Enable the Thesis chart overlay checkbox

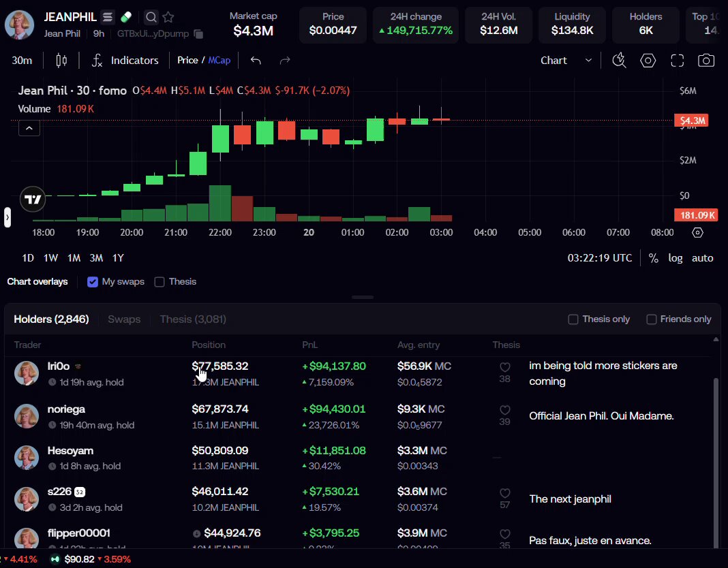click(x=160, y=282)
